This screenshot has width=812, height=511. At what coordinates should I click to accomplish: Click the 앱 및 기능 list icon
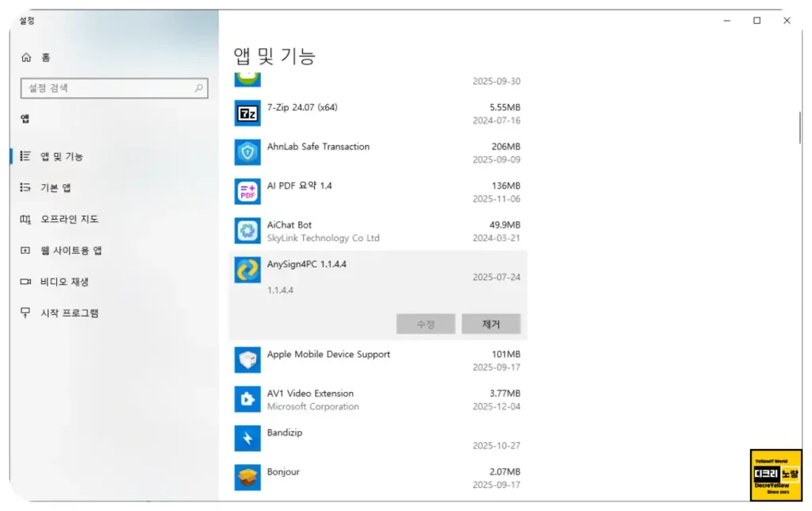[25, 156]
